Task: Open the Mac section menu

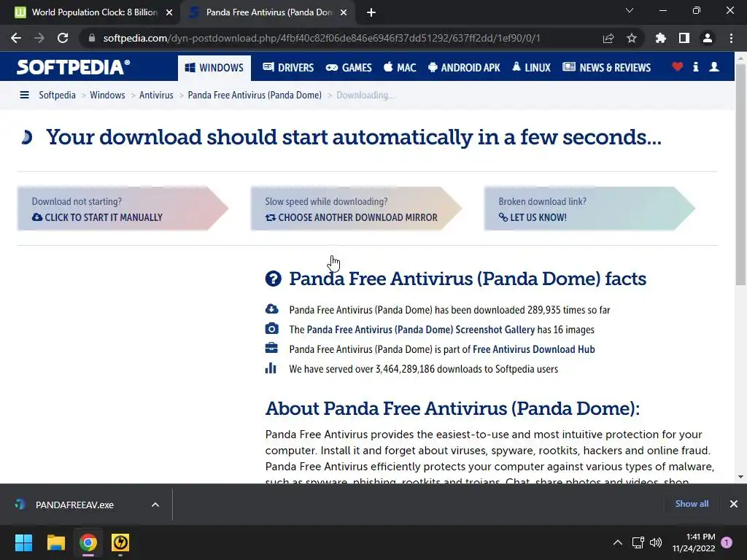Action: click(x=400, y=68)
